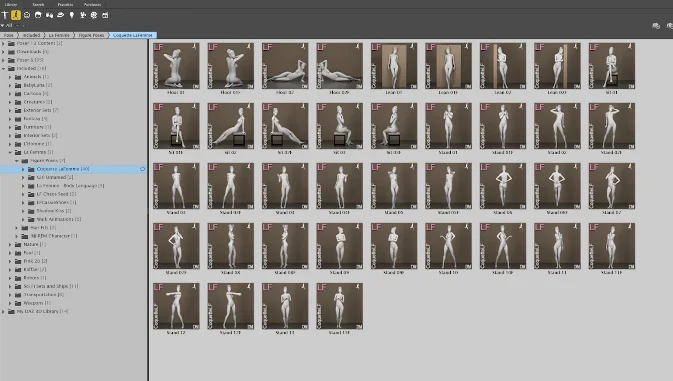Select the Stand 12 pose thumbnail
This screenshot has width=673, height=381.
(x=176, y=306)
